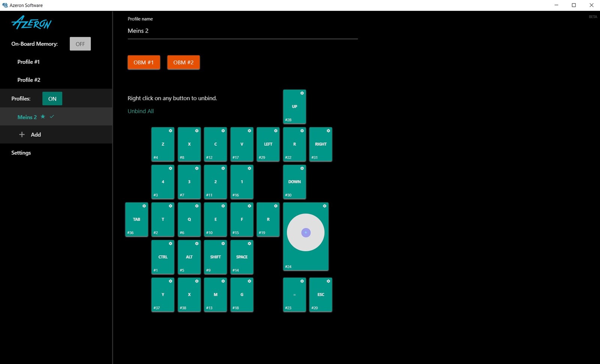The width and height of the screenshot is (600, 364).
Task: Click the Profile name text field
Action: (242, 31)
